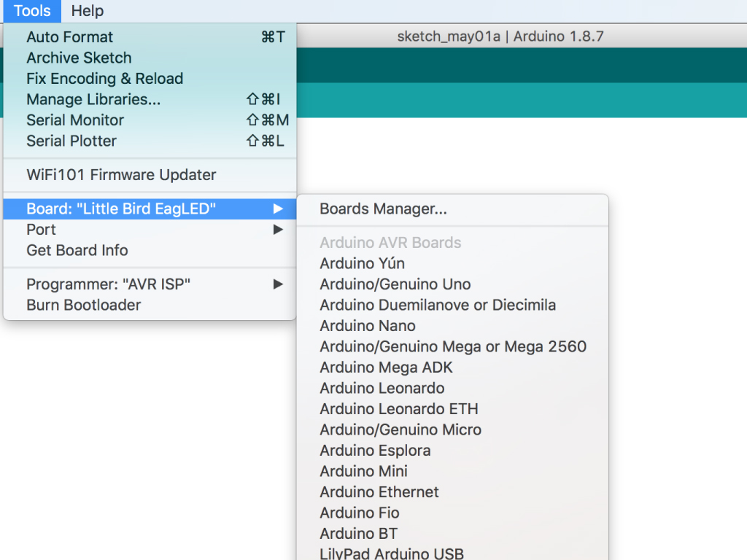This screenshot has height=560, width=747.
Task: Select Arduino/Genuino Micro board
Action: tap(452, 429)
